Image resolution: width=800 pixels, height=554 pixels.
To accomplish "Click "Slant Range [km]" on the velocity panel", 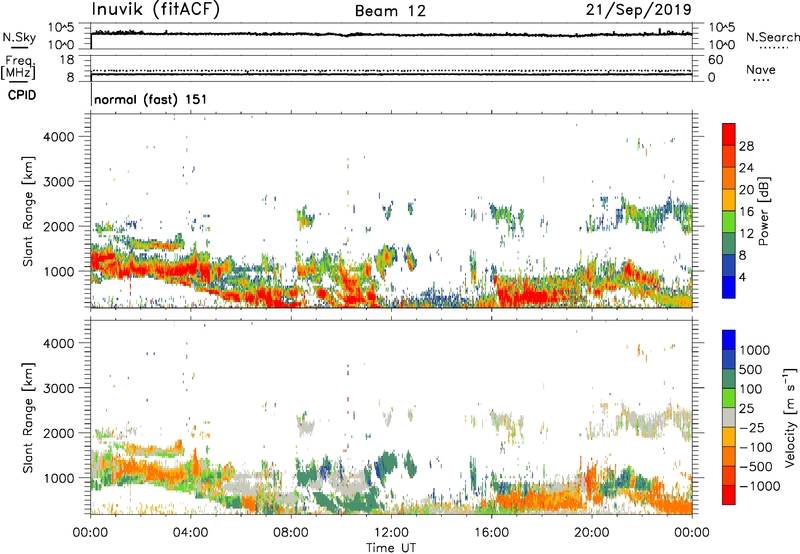I will [28, 417].
